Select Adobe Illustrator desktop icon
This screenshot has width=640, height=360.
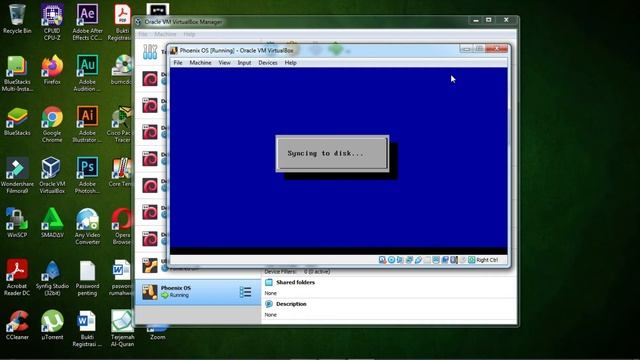coord(87,124)
